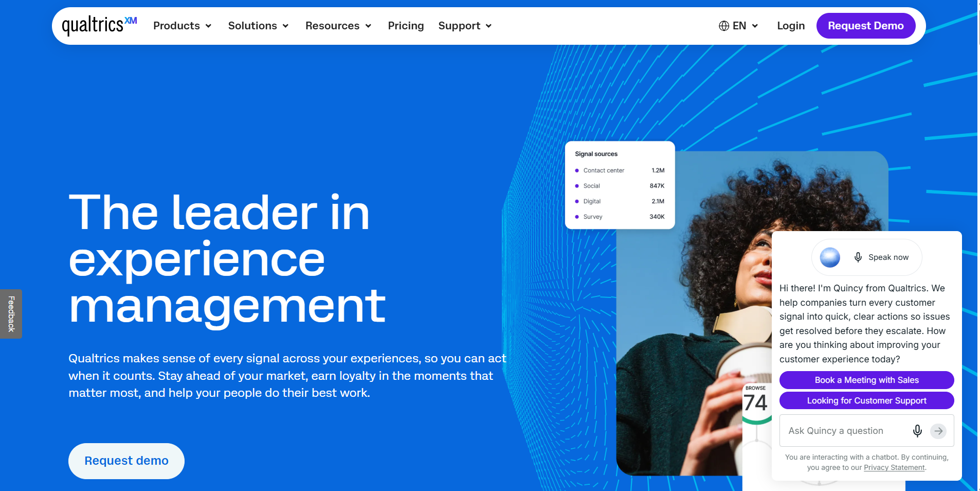Image resolution: width=980 pixels, height=491 pixels.
Task: Click the globe language icon
Action: pos(724,26)
